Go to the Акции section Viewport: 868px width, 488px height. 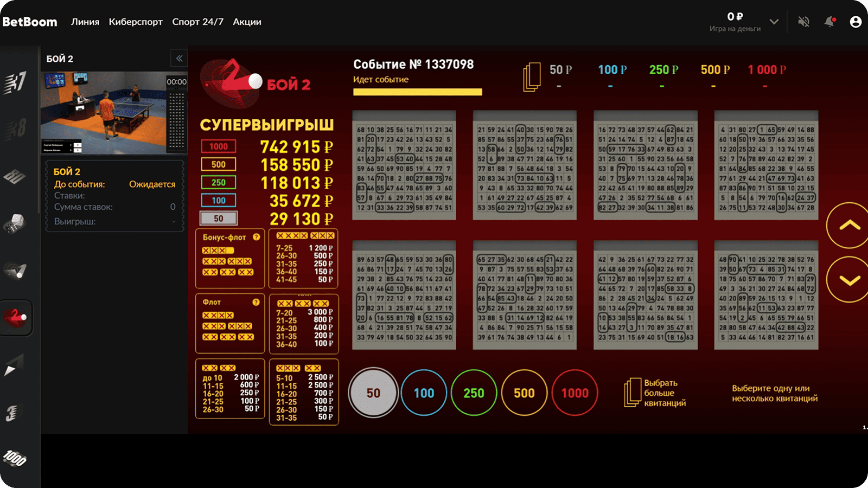click(x=247, y=22)
